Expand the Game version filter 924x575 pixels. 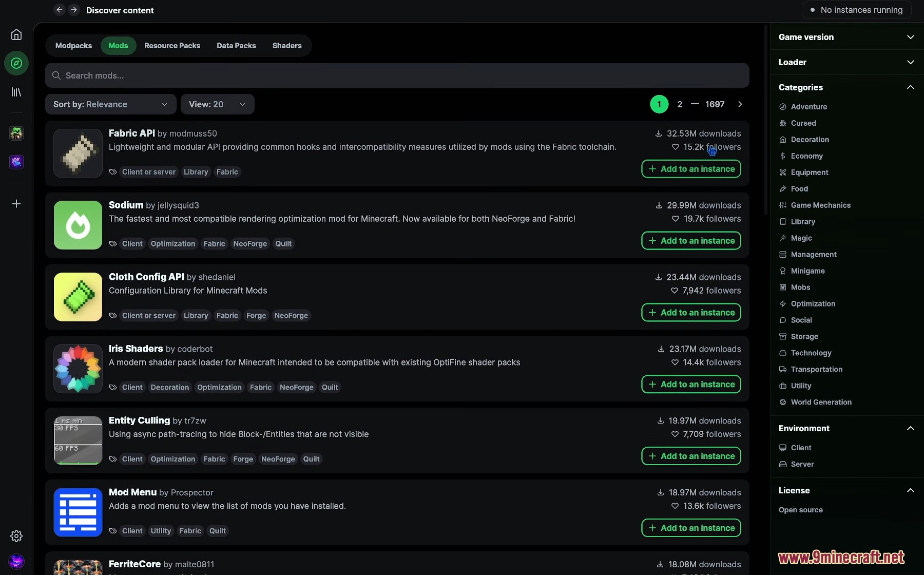pos(846,37)
